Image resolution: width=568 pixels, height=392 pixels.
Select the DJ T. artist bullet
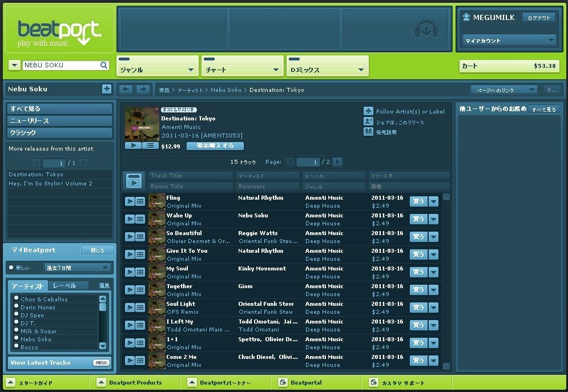[16, 322]
